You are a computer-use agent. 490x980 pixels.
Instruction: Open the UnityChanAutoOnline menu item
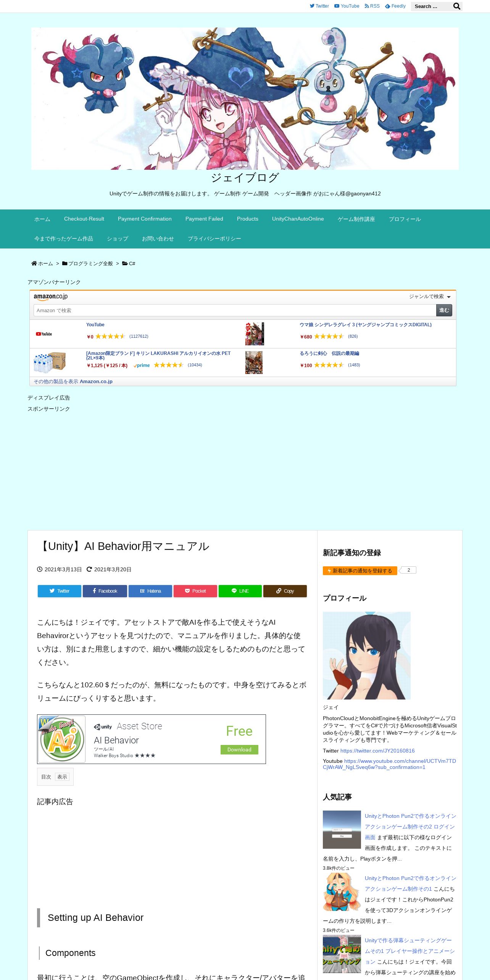(298, 219)
